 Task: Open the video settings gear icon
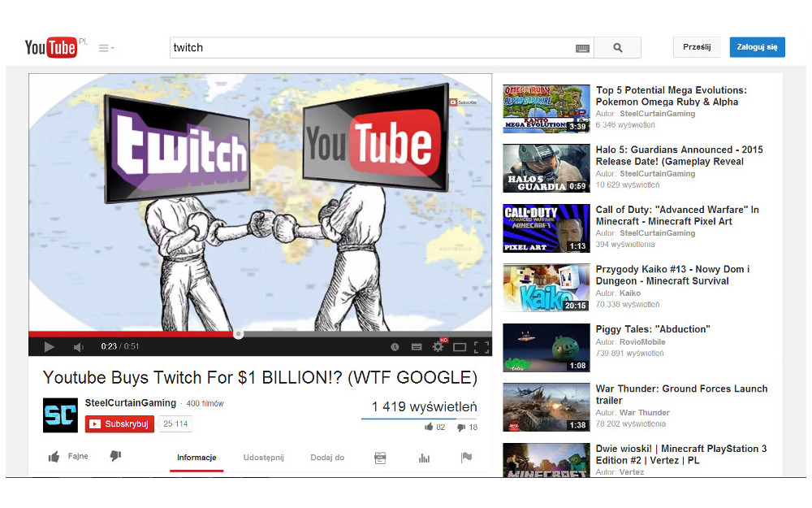click(438, 347)
